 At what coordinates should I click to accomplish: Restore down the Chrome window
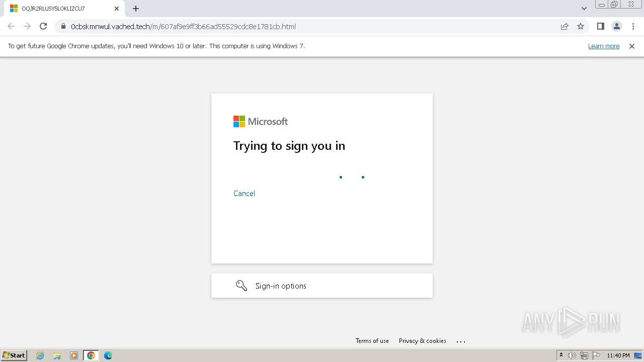(614, 4)
